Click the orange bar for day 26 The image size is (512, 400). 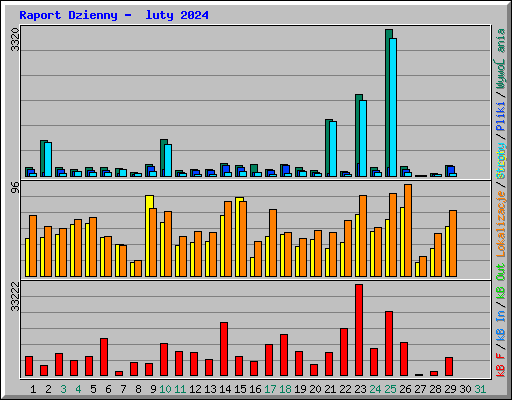coord(408,230)
